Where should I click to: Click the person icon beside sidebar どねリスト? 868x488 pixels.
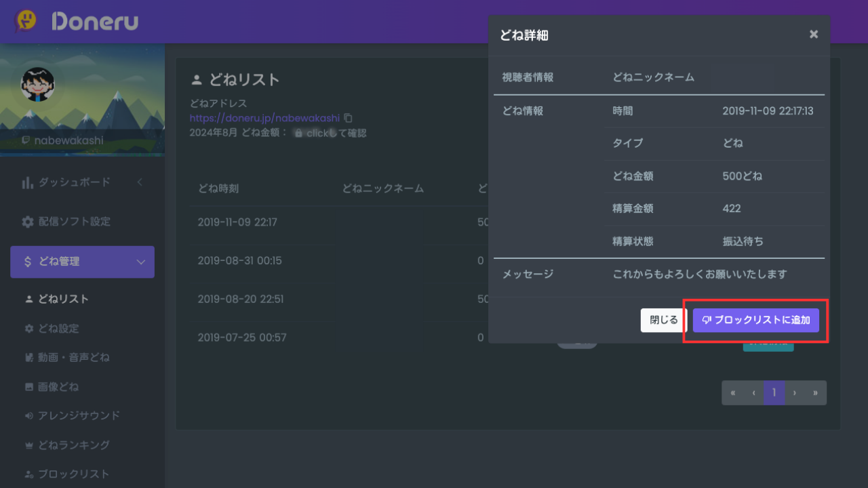[28, 299]
